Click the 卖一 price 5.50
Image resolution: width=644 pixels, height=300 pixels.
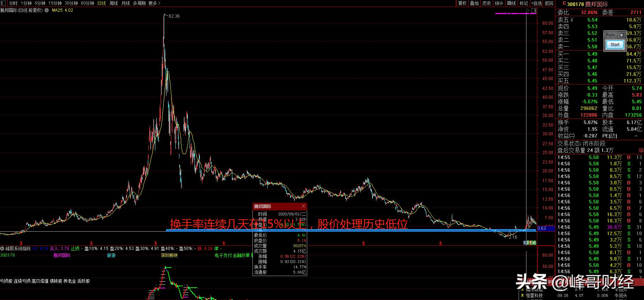592,47
